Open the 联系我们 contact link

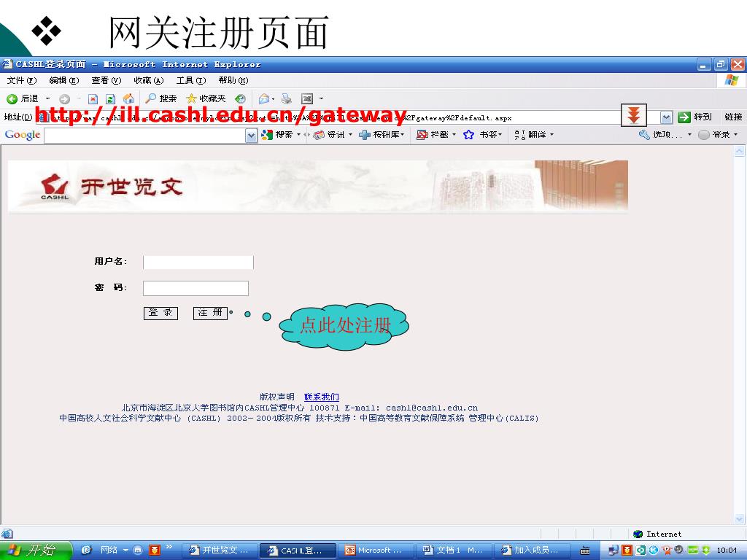pos(322,397)
